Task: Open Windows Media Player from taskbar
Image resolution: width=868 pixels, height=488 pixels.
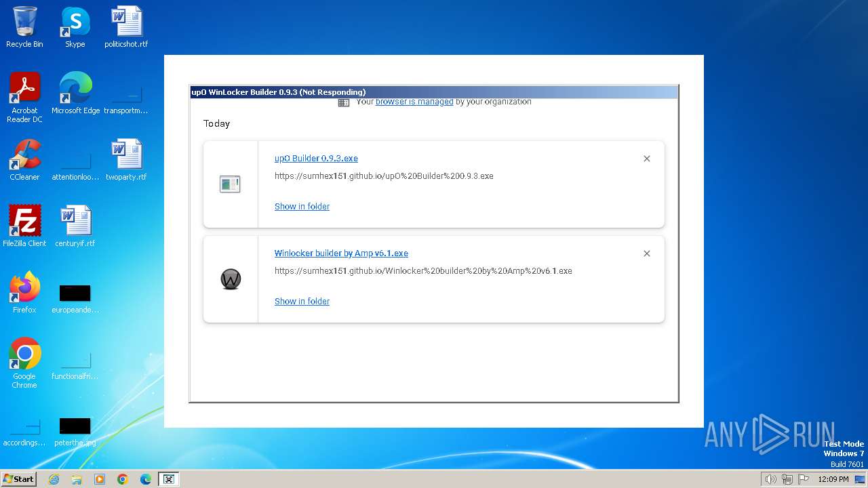Action: coord(100,479)
